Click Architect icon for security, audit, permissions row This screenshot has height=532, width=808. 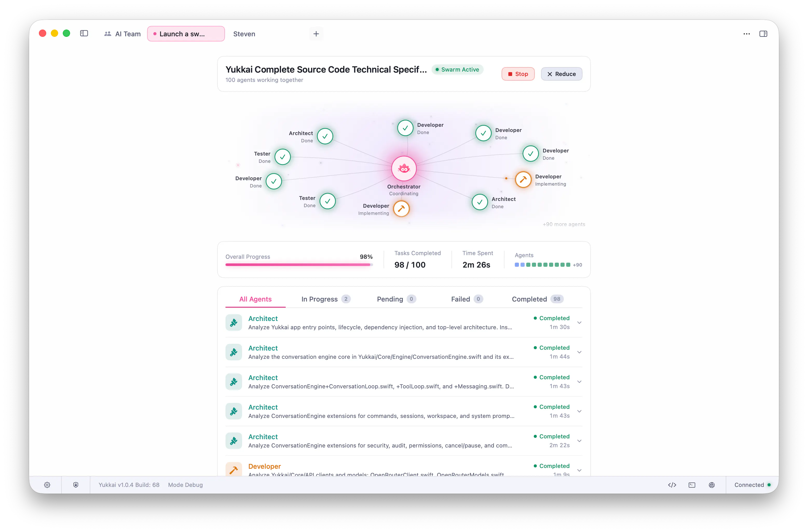point(234,440)
